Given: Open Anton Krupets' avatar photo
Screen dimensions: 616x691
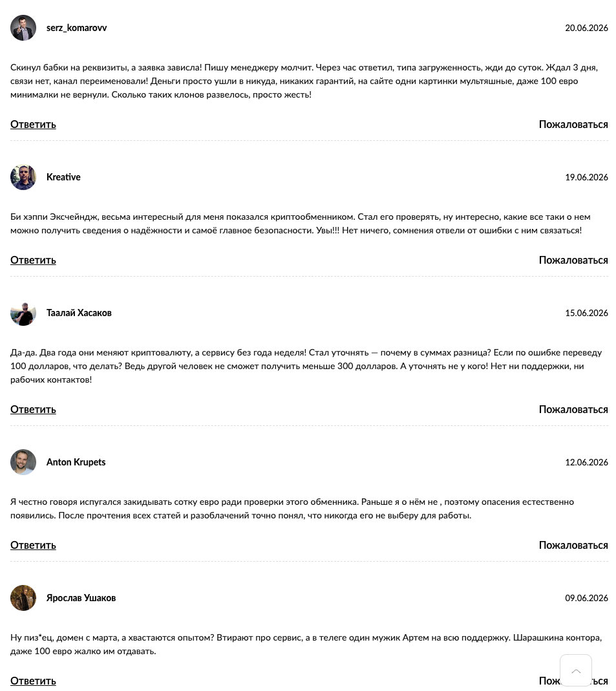Looking at the screenshot, I should pos(23,462).
